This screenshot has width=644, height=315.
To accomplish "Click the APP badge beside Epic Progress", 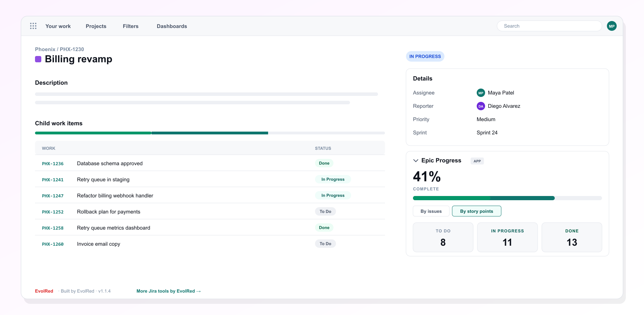I will point(477,161).
